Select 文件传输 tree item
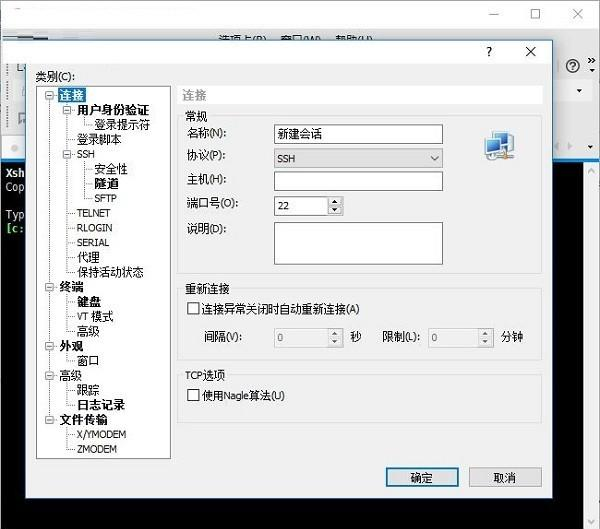This screenshot has height=529, width=600. tap(83, 420)
